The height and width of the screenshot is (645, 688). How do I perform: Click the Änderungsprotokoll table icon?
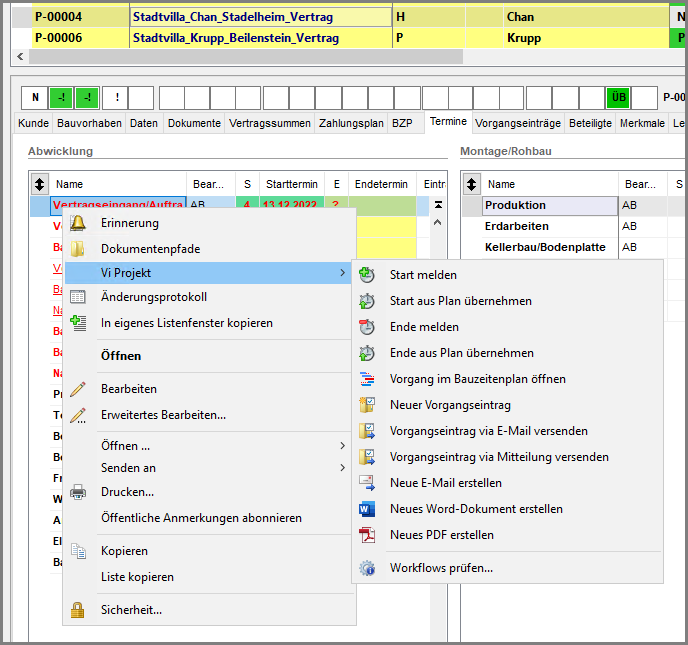click(78, 297)
